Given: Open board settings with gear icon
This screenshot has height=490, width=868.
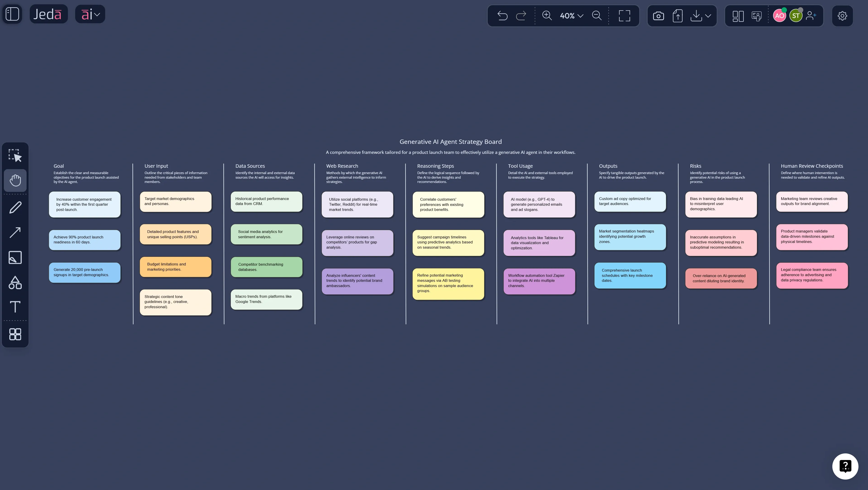Looking at the screenshot, I should [842, 15].
